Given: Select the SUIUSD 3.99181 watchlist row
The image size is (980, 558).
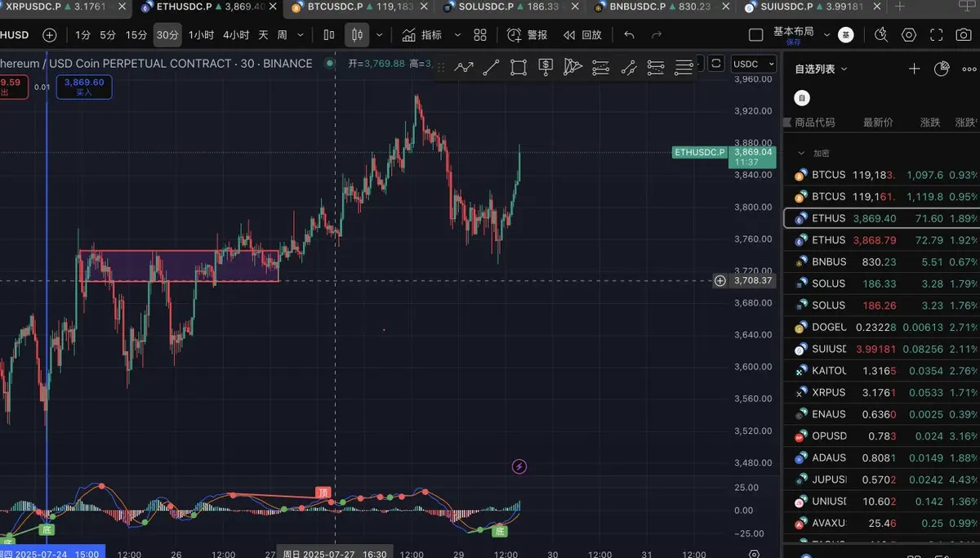Looking at the screenshot, I should (x=881, y=349).
